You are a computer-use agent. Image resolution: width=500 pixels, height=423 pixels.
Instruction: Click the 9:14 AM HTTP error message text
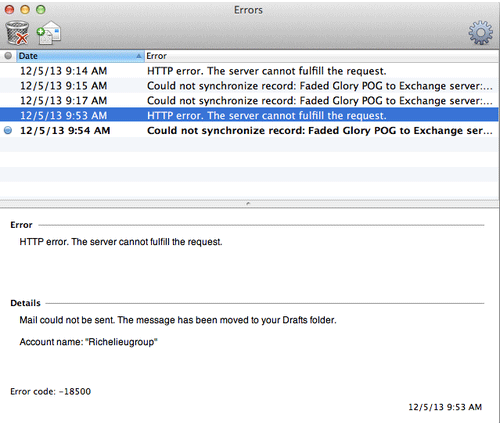(x=267, y=71)
